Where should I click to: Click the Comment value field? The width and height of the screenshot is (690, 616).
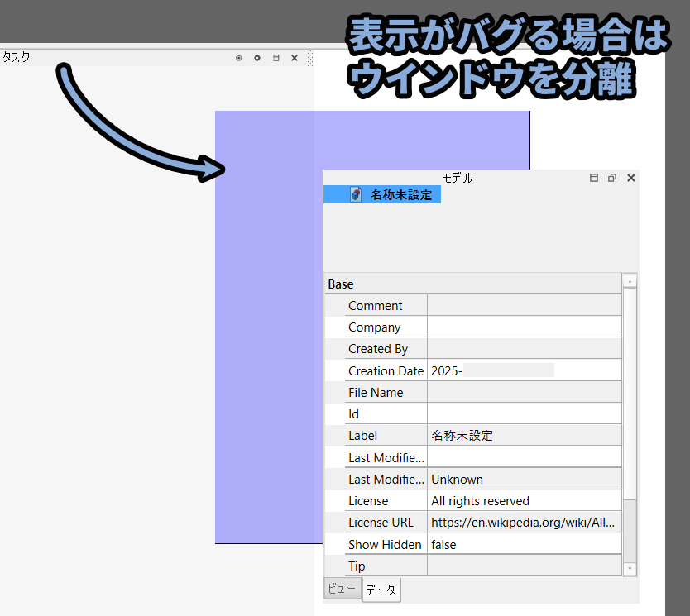coord(524,306)
